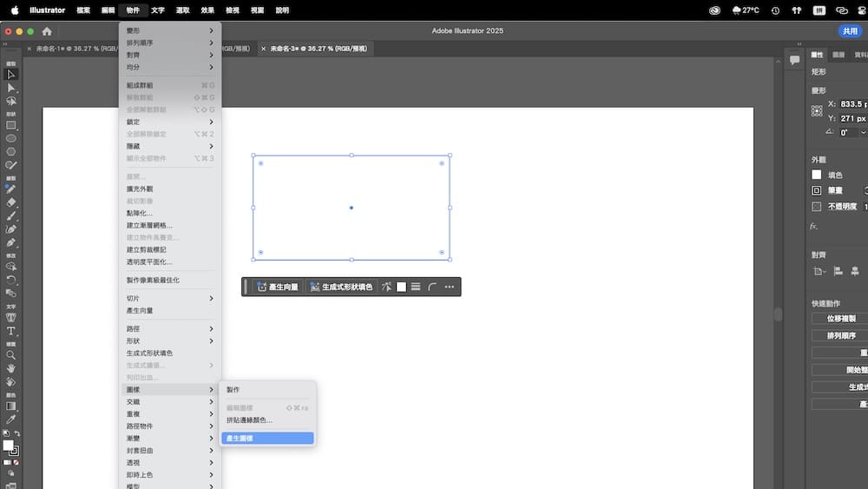The width and height of the screenshot is (868, 489).
Task: Click the fx effects icon
Action: [813, 226]
